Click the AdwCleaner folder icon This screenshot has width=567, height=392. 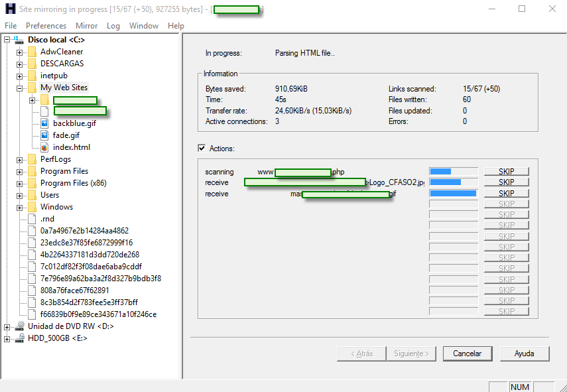tap(32, 51)
